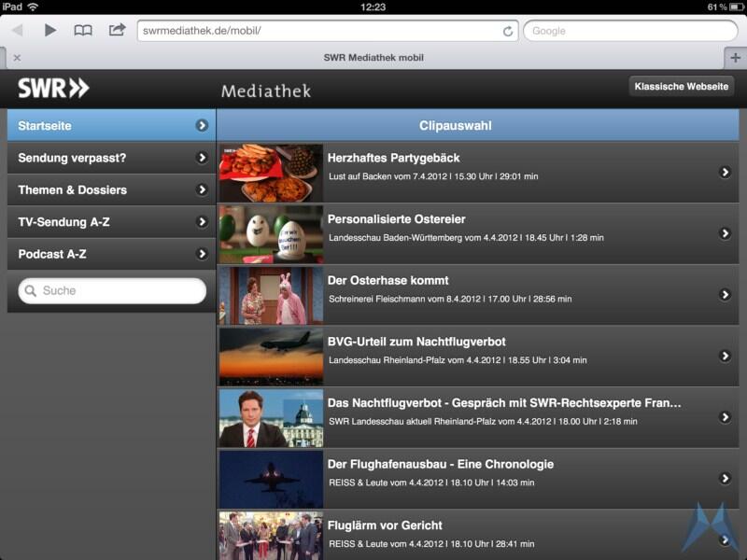Click the Google search field
The height and width of the screenshot is (560, 747).
pyautogui.click(x=630, y=31)
